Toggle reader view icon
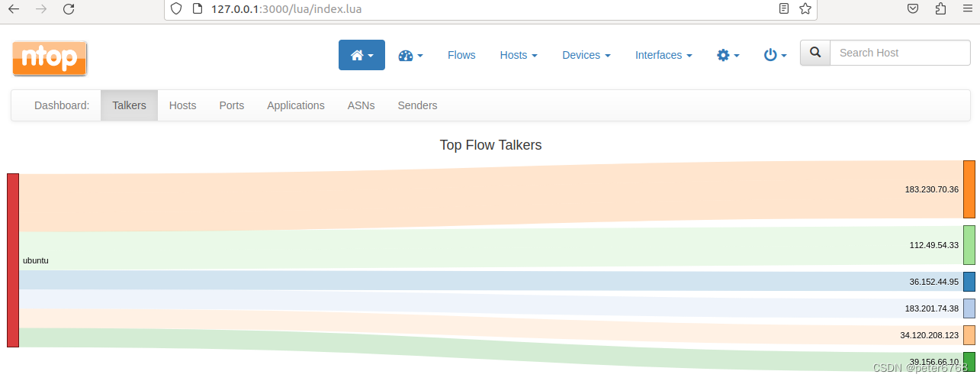 pyautogui.click(x=784, y=8)
